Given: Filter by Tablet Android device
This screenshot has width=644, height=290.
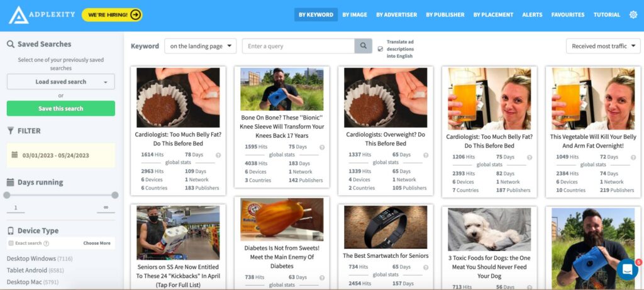Looking at the screenshot, I should click(35, 270).
